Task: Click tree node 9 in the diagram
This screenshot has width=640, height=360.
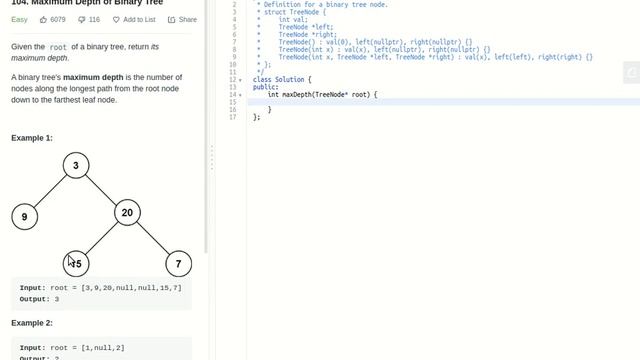Action: [24, 217]
